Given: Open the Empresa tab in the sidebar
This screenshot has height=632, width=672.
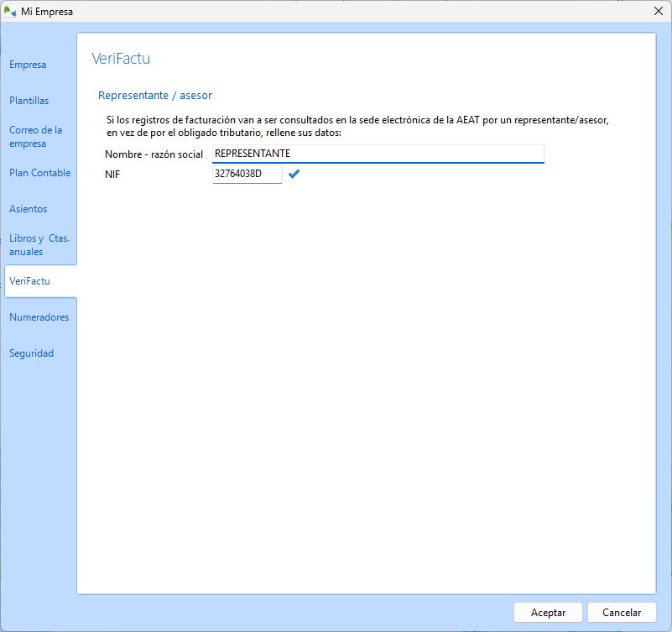Looking at the screenshot, I should [28, 65].
